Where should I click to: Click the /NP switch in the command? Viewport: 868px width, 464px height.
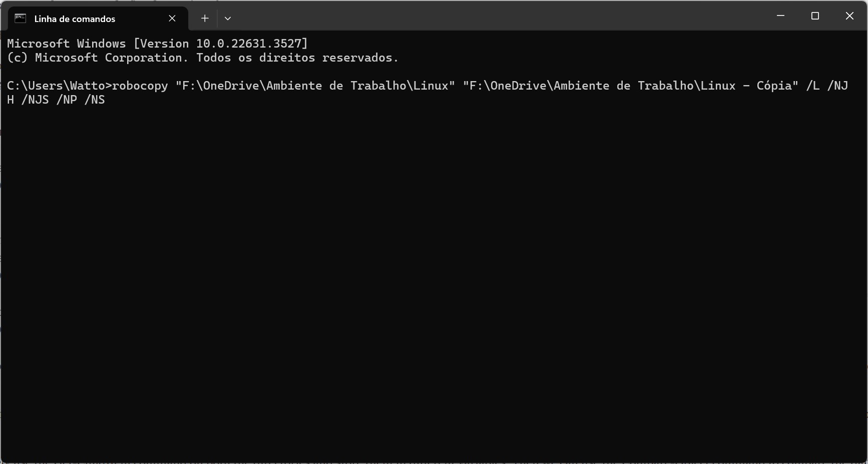point(67,100)
